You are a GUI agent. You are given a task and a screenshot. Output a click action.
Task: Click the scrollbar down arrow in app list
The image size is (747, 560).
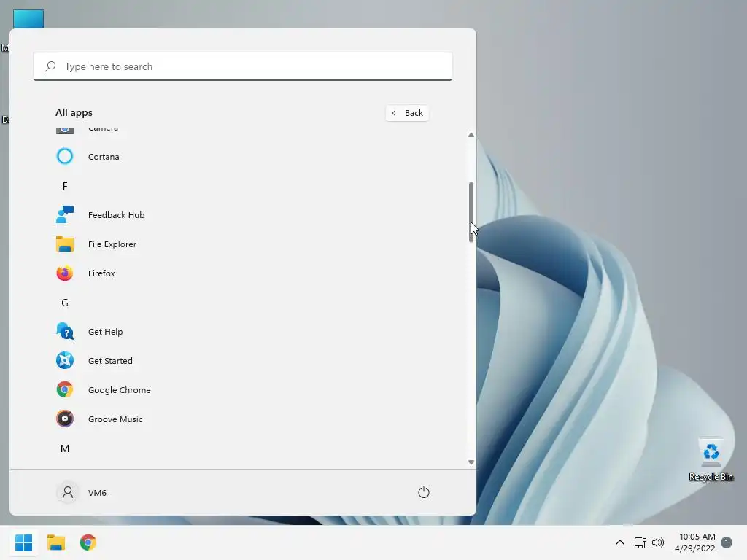click(471, 462)
